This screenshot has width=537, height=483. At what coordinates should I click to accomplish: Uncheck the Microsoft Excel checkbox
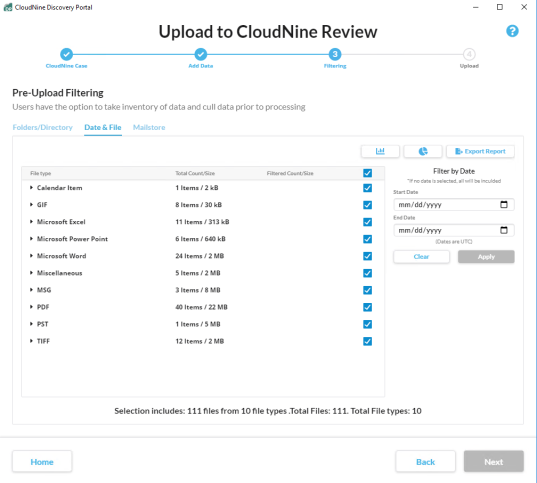click(x=367, y=222)
